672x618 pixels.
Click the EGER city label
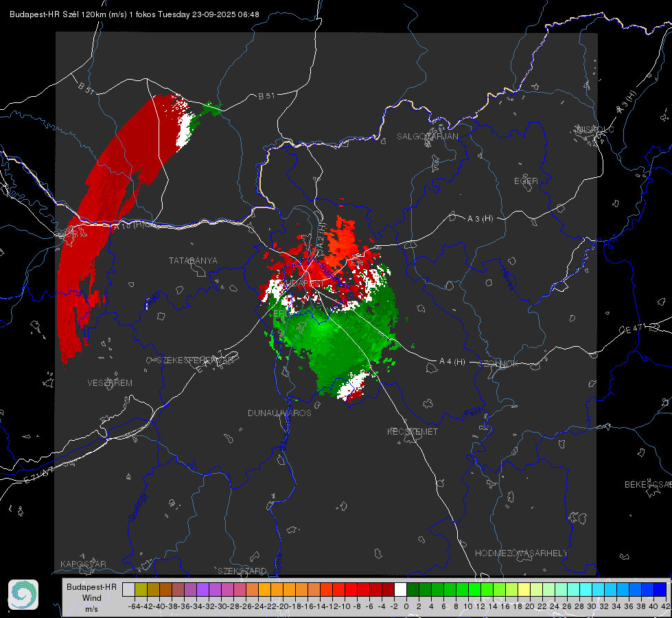coord(526,181)
